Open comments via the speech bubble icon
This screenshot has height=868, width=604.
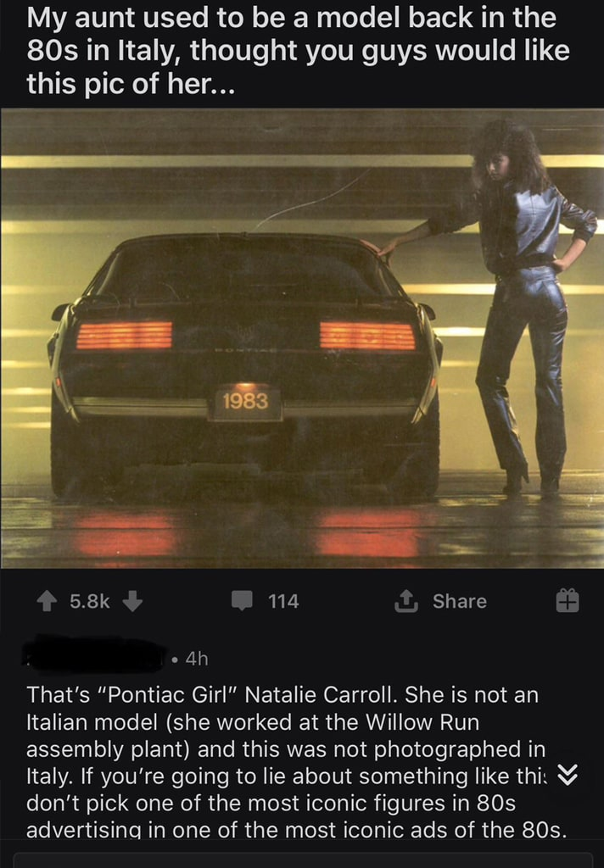tap(242, 601)
